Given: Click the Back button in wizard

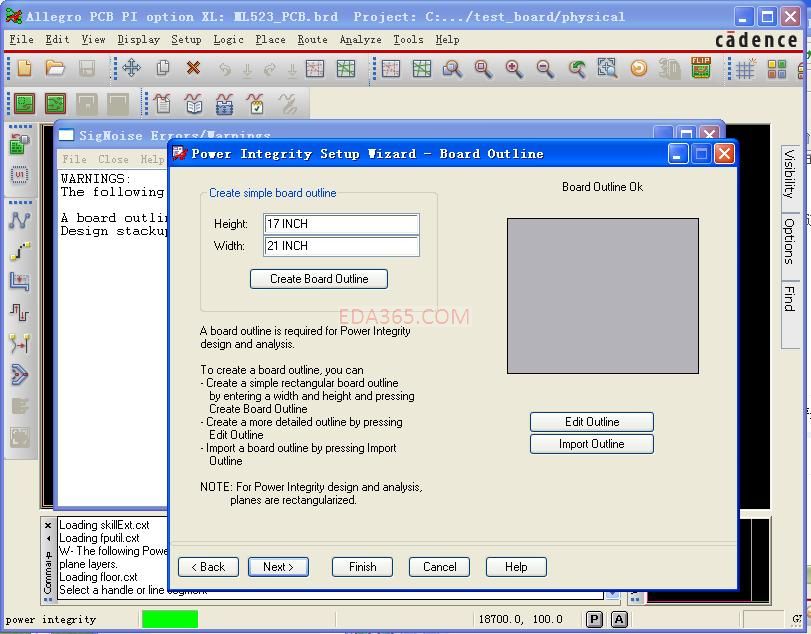Looking at the screenshot, I should pyautogui.click(x=208, y=567).
